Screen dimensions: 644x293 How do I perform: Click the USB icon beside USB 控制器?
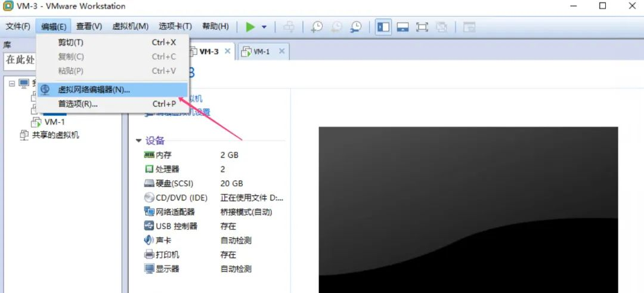point(149,226)
